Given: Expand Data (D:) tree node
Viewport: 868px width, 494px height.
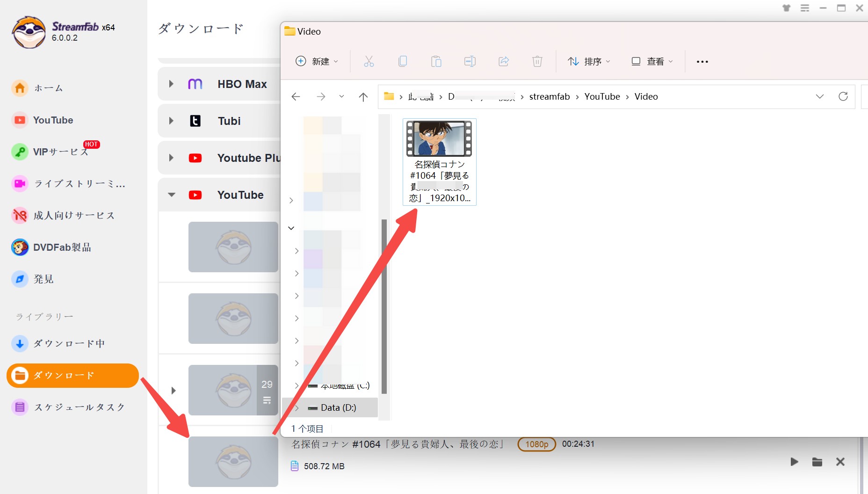Looking at the screenshot, I should point(296,407).
